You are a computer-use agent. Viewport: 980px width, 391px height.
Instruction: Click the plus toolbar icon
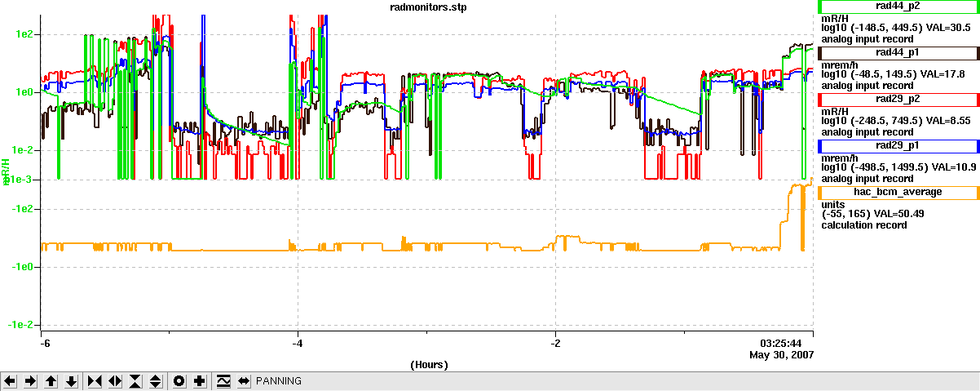(199, 381)
